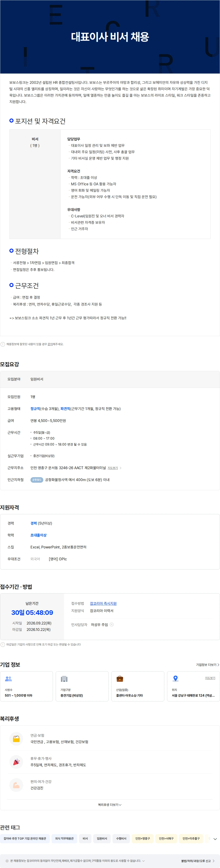This screenshot has height=868, width=220.
Task: Select tag 잡아바 추천 TOP 기업 온라인 채용관
Action: pos(25,838)
